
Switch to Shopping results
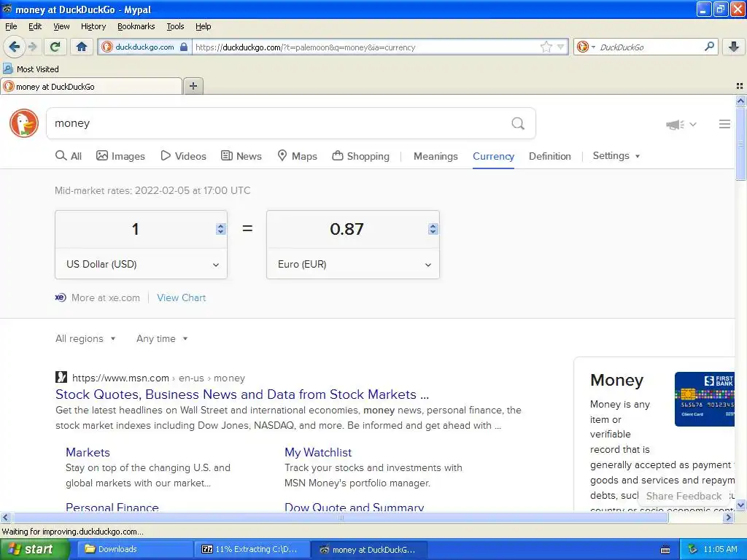click(x=360, y=156)
